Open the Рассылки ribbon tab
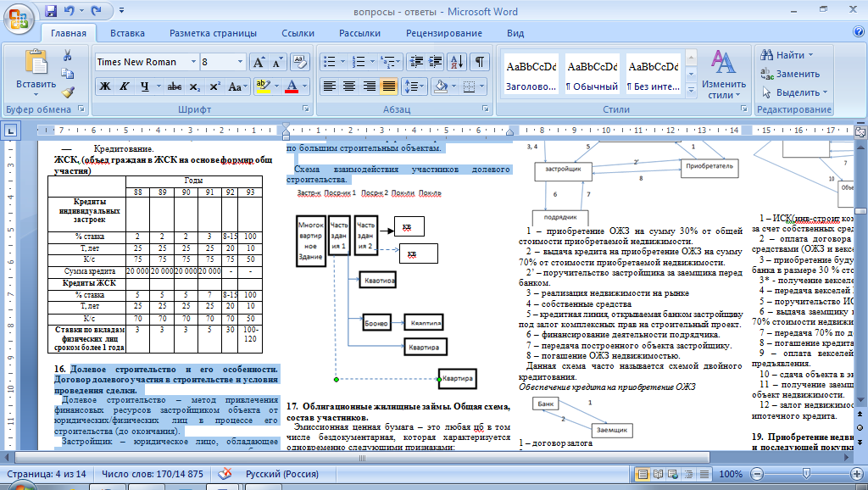 point(359,33)
